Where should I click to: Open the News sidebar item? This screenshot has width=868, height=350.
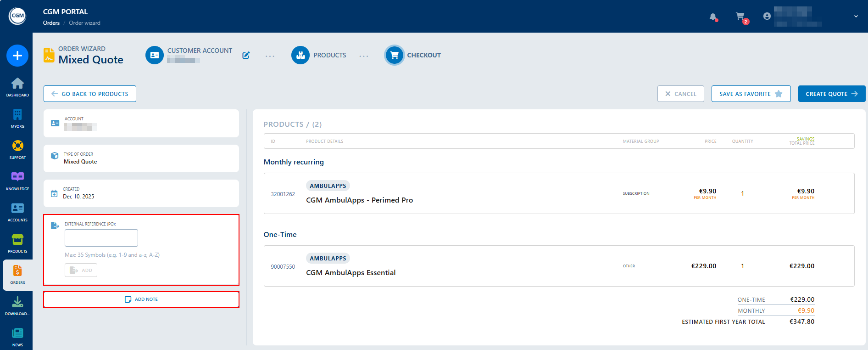[x=17, y=337]
